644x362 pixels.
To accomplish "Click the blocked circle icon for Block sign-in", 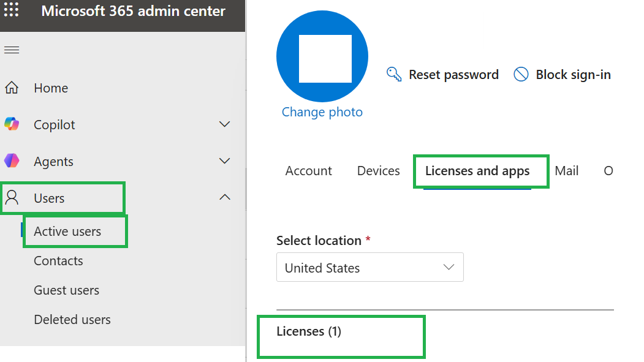I will (x=521, y=74).
